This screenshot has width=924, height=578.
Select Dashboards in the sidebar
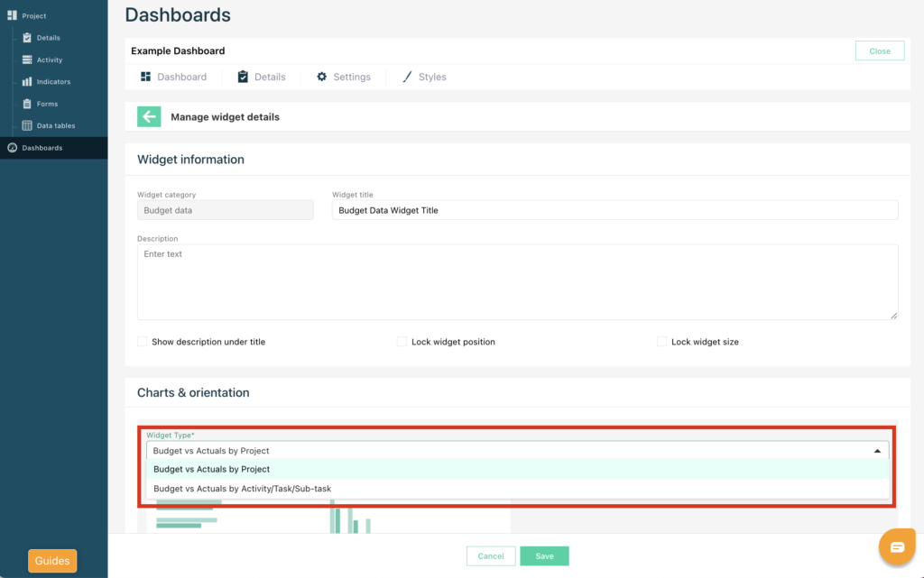pyautogui.click(x=53, y=148)
